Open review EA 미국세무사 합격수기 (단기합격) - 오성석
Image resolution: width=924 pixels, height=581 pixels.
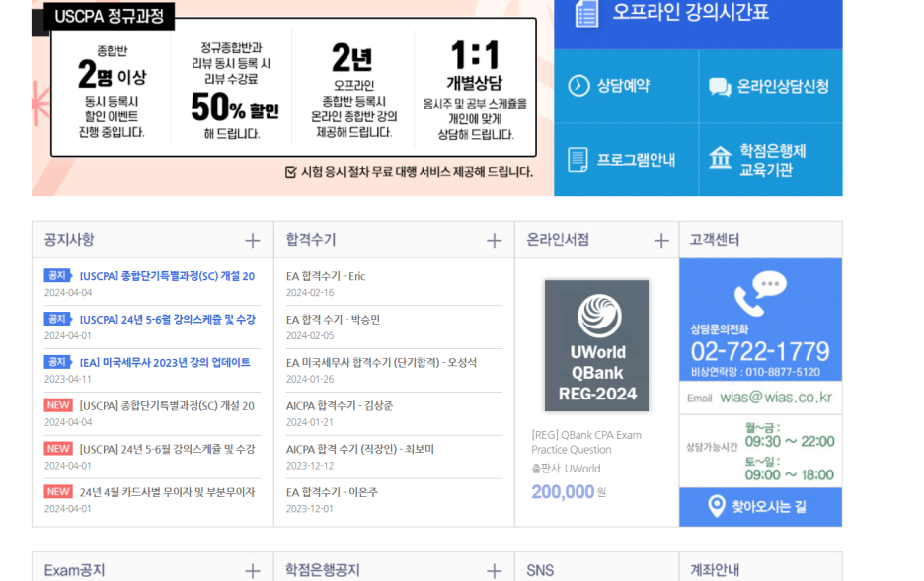pyautogui.click(x=381, y=363)
